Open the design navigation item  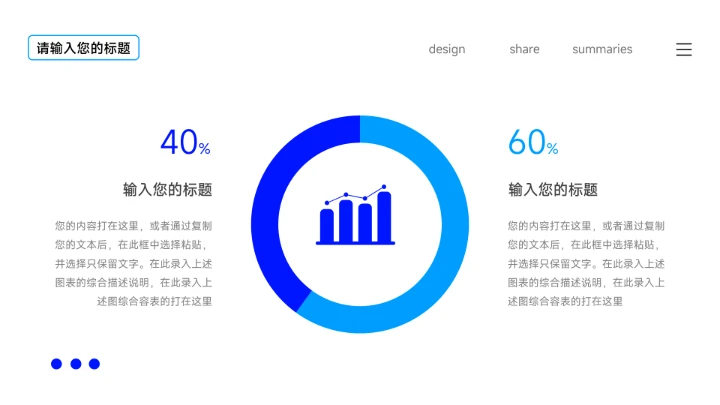[x=447, y=49]
